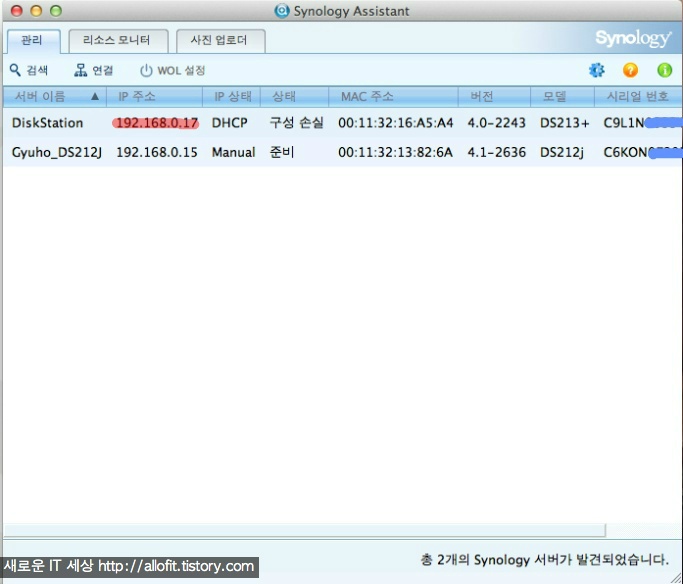Click the DHCP IP status cell
The width and height of the screenshot is (683, 584).
click(x=230, y=123)
